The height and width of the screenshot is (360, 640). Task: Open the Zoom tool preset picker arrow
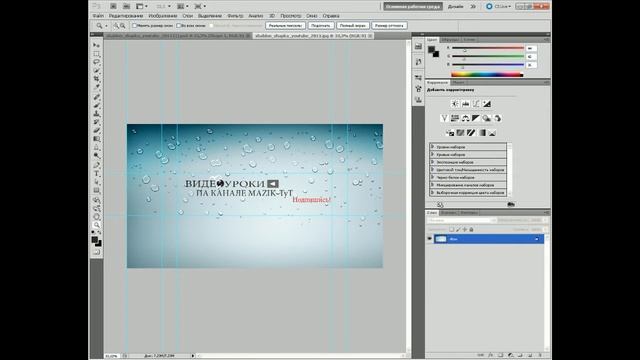tap(106, 26)
